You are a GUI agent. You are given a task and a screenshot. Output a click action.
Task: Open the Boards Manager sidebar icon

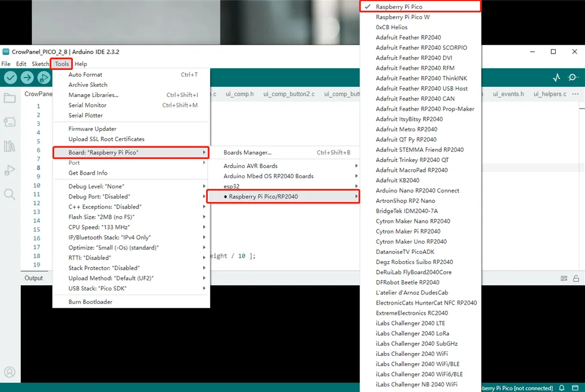point(10,122)
